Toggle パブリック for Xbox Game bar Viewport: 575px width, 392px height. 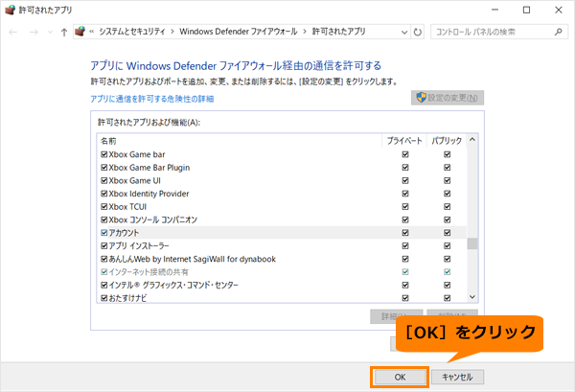pos(447,154)
